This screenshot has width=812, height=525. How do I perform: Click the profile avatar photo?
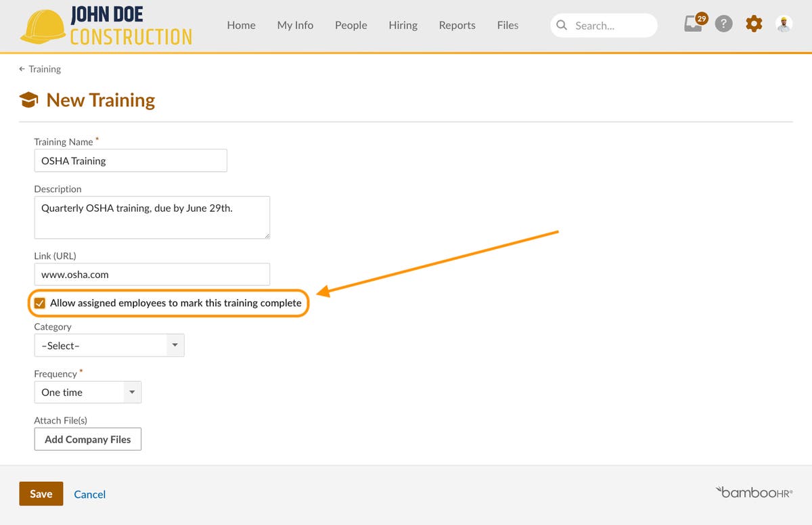click(x=783, y=24)
